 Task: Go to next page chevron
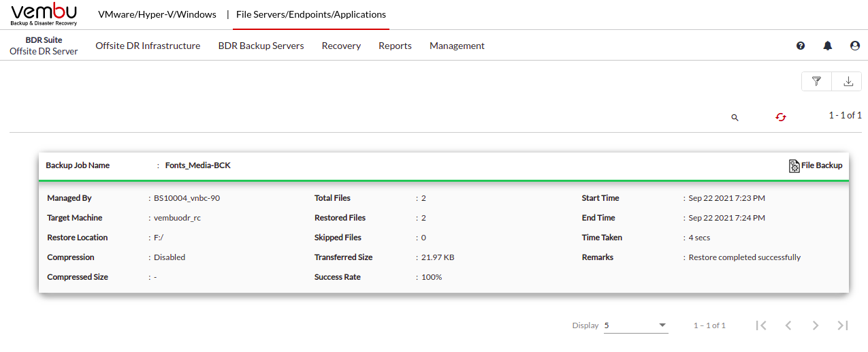(x=816, y=325)
